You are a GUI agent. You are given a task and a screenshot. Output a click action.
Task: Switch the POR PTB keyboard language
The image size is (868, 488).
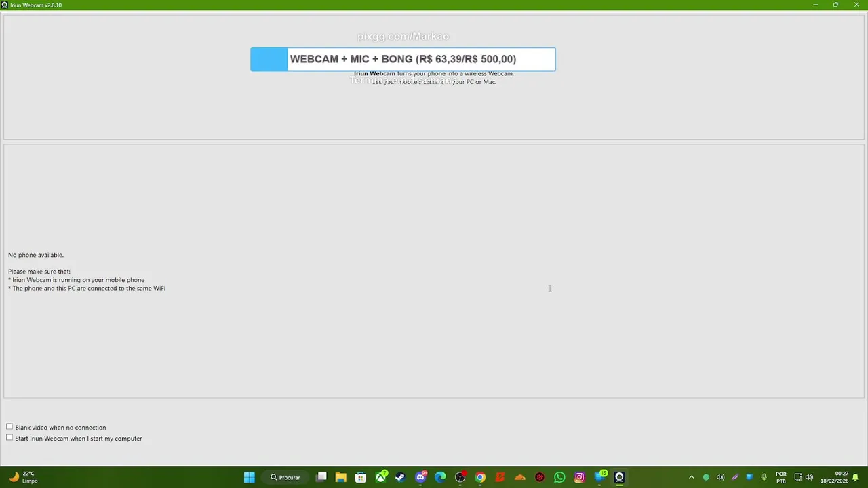[x=781, y=477]
